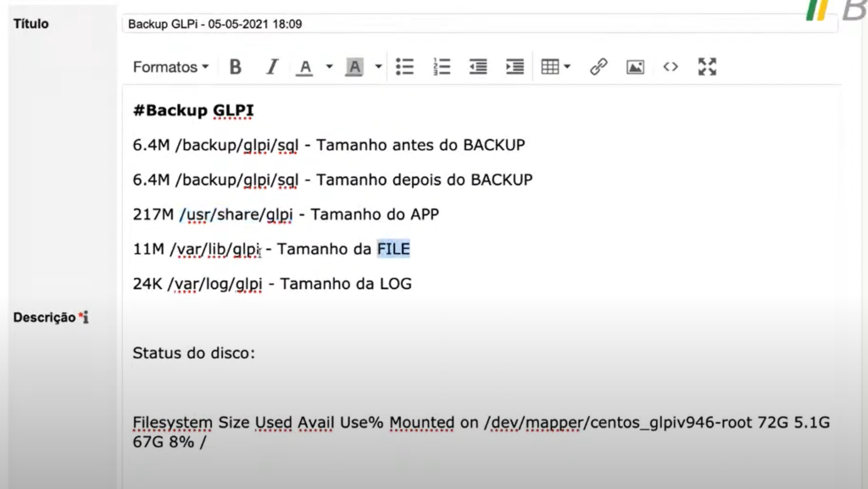Decrease paragraph indent
868x489 pixels.
[478, 67]
